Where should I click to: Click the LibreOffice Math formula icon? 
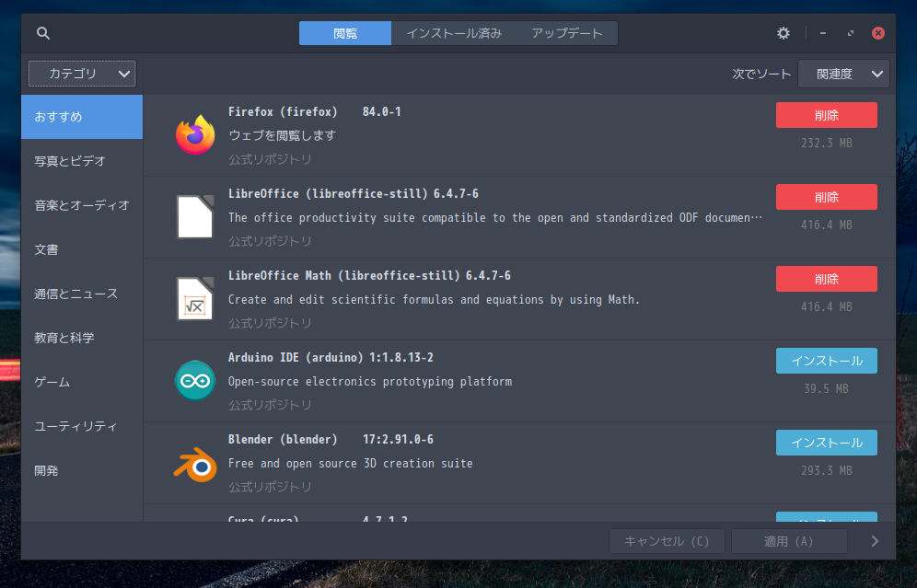[195, 299]
